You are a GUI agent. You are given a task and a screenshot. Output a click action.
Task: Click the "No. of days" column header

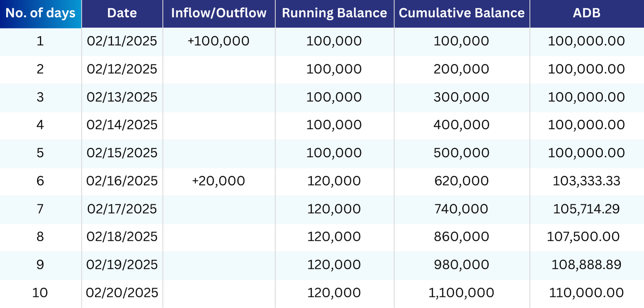pos(40,13)
